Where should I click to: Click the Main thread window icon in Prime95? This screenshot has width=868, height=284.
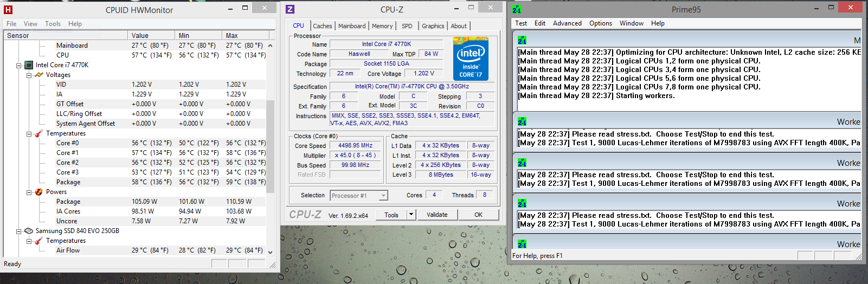coord(522,41)
